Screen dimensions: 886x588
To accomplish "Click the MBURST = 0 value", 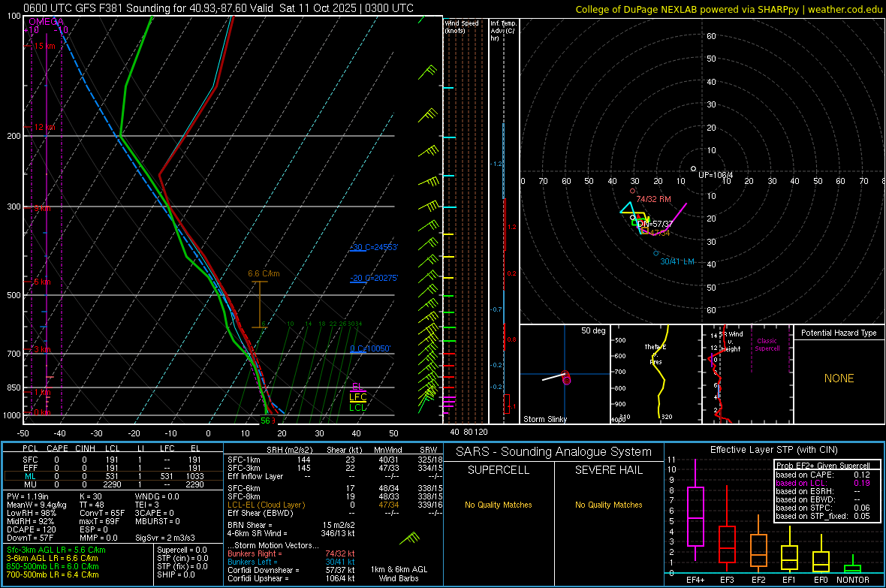I will (x=157, y=521).
